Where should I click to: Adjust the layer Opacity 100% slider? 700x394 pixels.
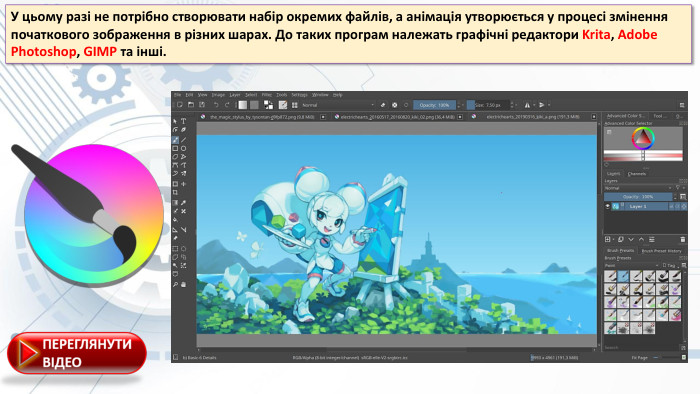tap(638, 197)
